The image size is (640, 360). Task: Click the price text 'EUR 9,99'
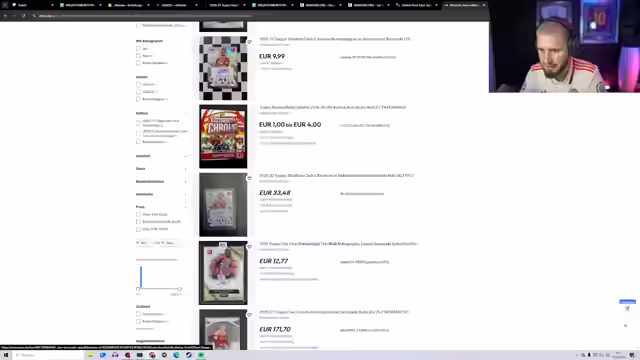[272, 56]
